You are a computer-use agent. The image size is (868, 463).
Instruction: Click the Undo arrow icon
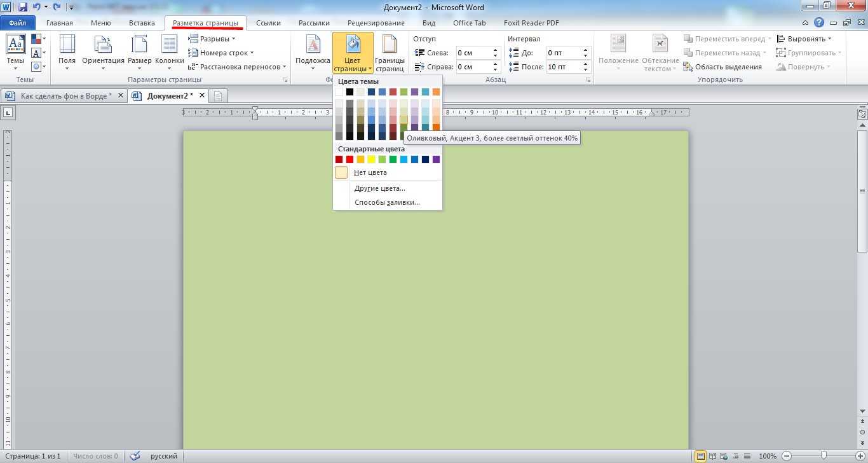tap(36, 8)
